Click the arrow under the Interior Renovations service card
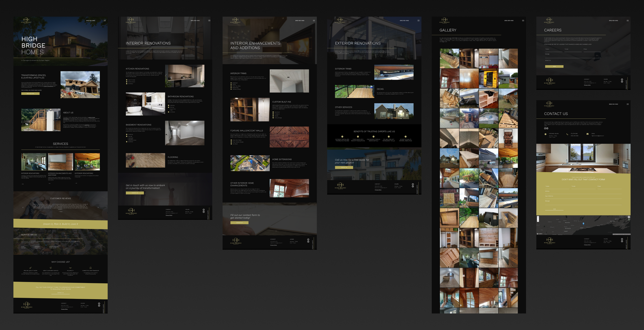The height and width of the screenshot is (330, 644). [22, 184]
